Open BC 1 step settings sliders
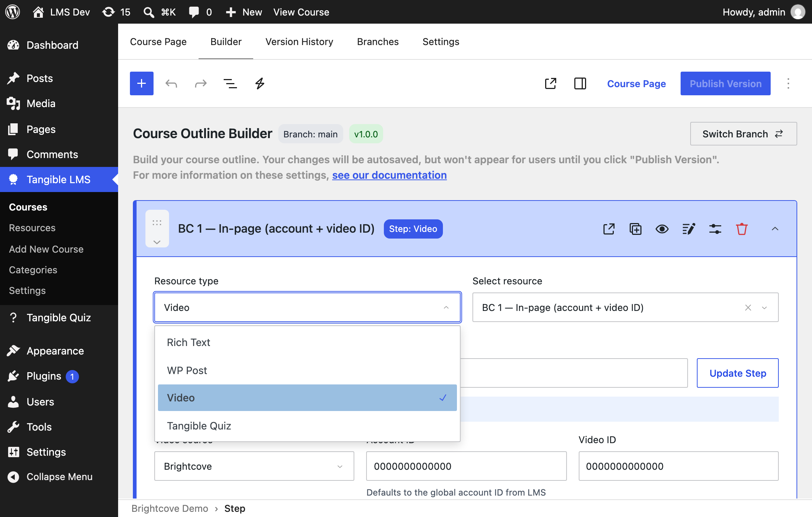The width and height of the screenshot is (812, 517). point(715,229)
